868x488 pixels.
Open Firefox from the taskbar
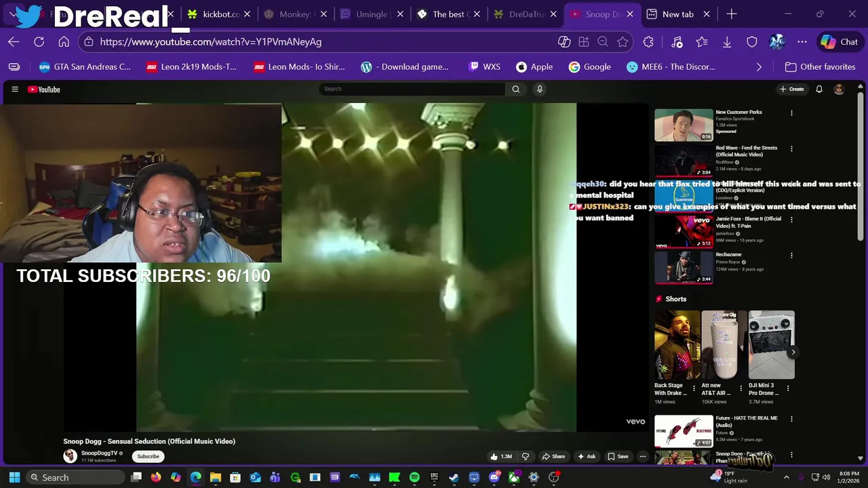tap(156, 477)
